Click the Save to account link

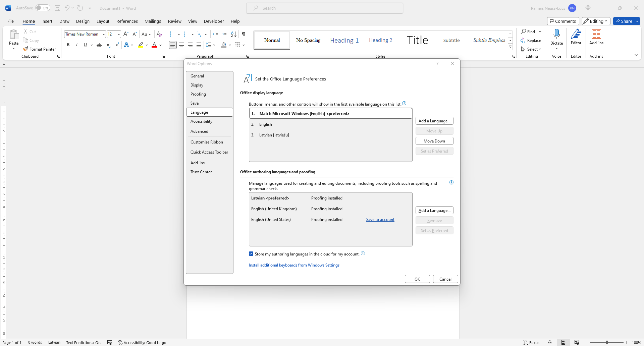point(380,220)
